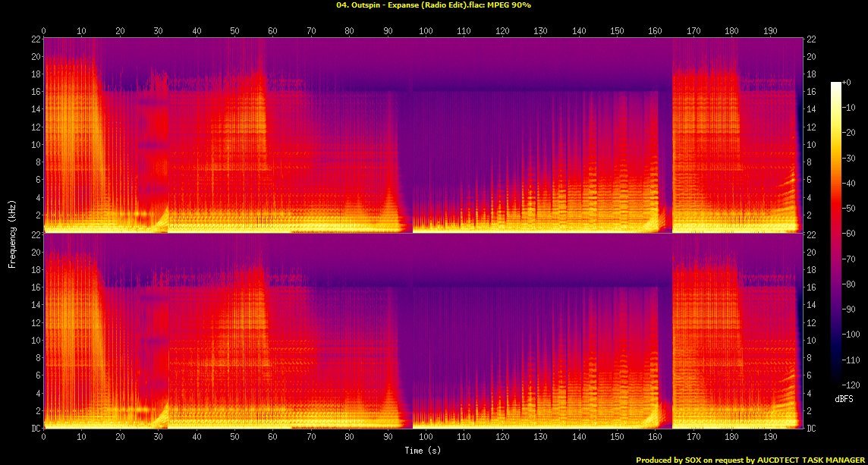Click the '100' tick on the top time axis
The width and height of the screenshot is (868, 465).
tap(426, 31)
